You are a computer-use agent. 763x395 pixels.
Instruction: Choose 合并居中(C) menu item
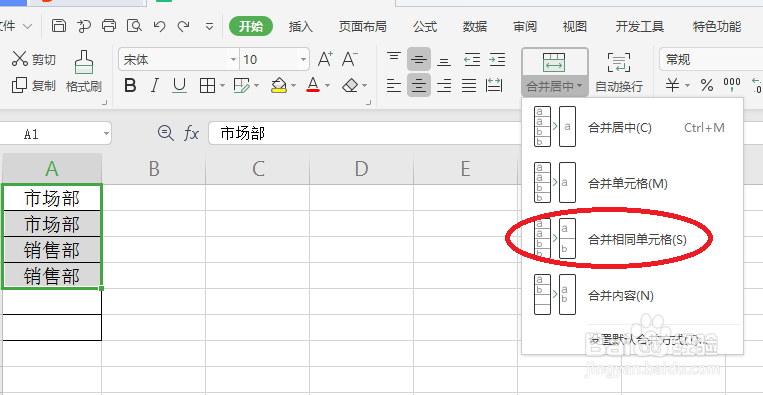pos(632,127)
